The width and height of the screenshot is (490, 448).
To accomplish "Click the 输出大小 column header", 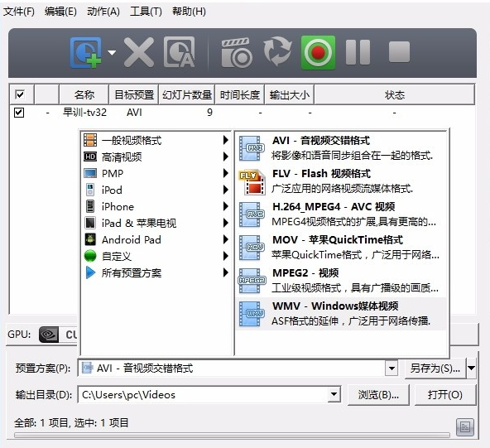I will point(290,94).
